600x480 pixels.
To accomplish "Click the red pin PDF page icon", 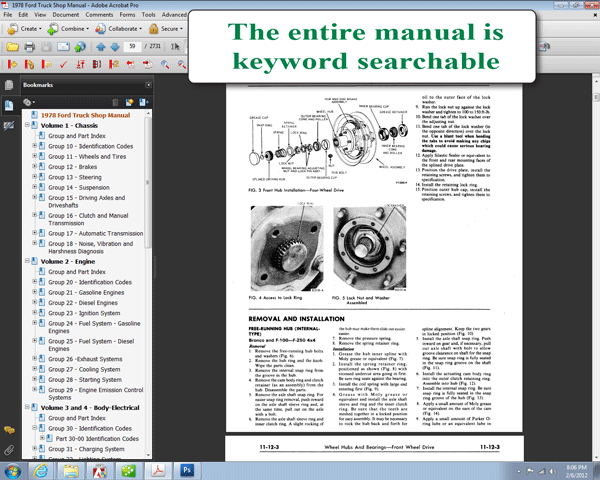I will click(147, 64).
